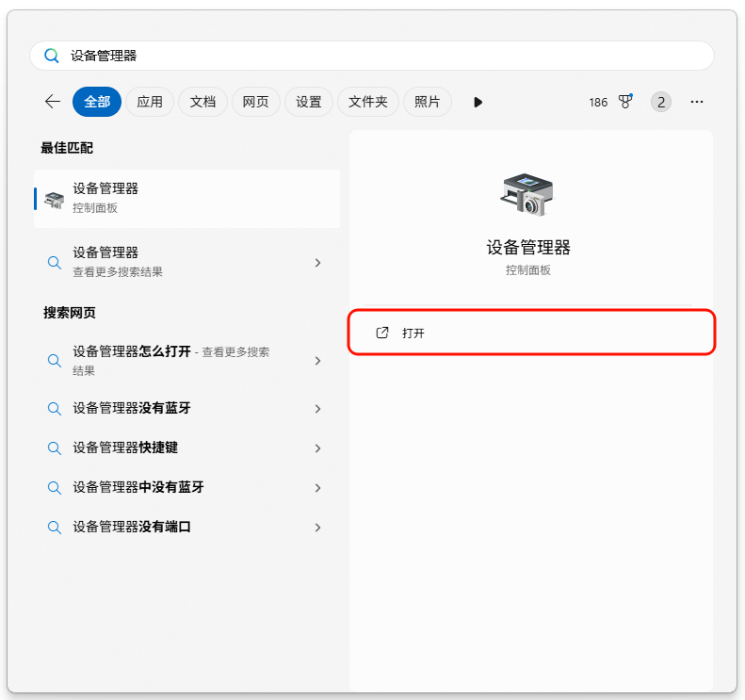Click the 设备管理器中没有蓝牙 web suggestion

tap(138, 488)
